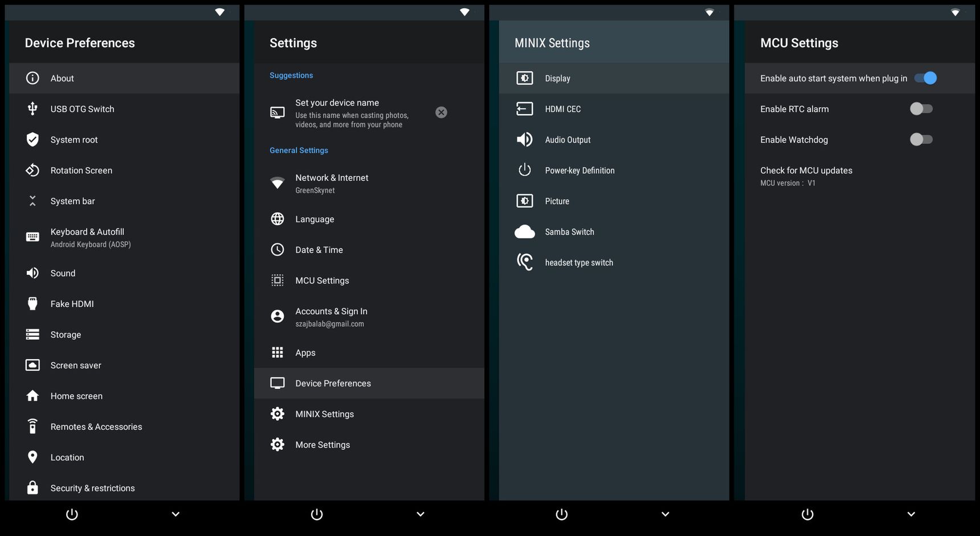Click wifi status icon above MCU Settings panel
980x536 pixels.
[x=955, y=12]
